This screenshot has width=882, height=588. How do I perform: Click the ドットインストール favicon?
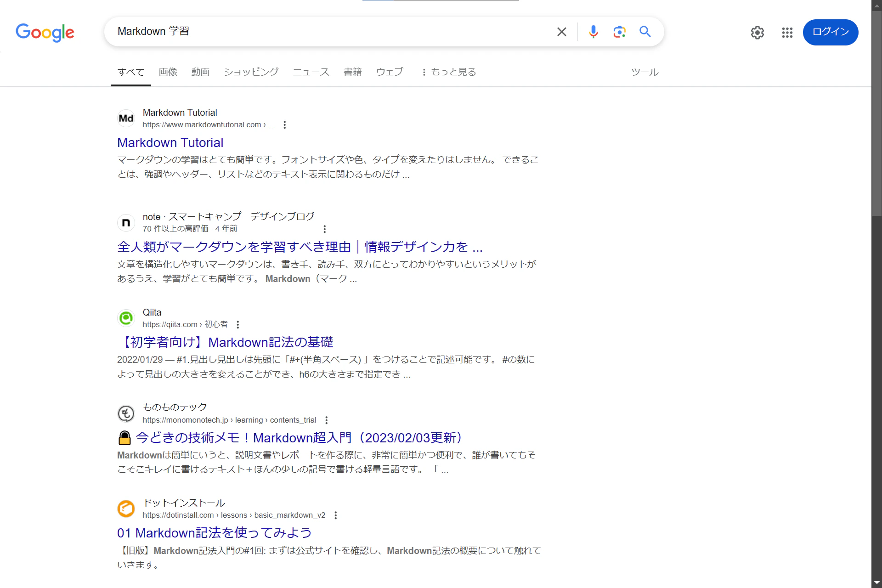coord(126,509)
